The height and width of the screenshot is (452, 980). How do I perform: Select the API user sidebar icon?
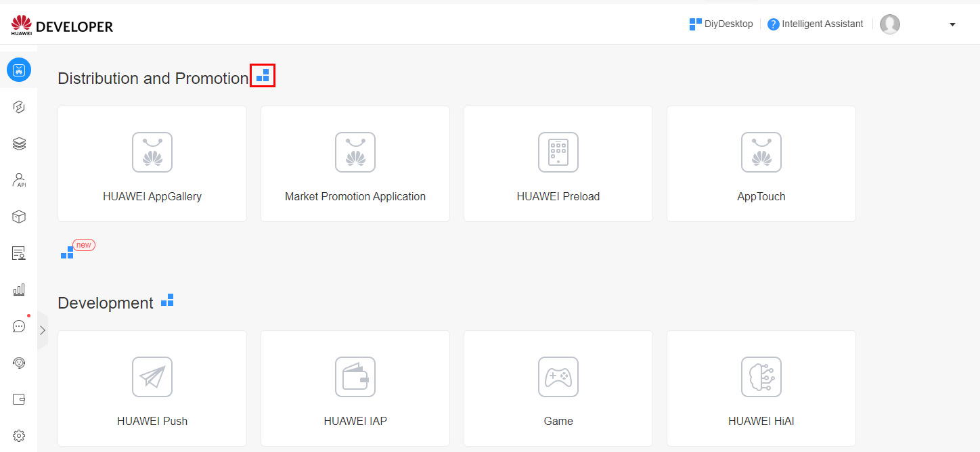pyautogui.click(x=19, y=180)
